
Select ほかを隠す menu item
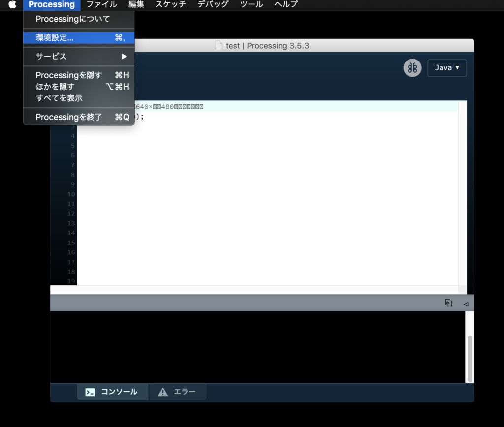click(79, 87)
